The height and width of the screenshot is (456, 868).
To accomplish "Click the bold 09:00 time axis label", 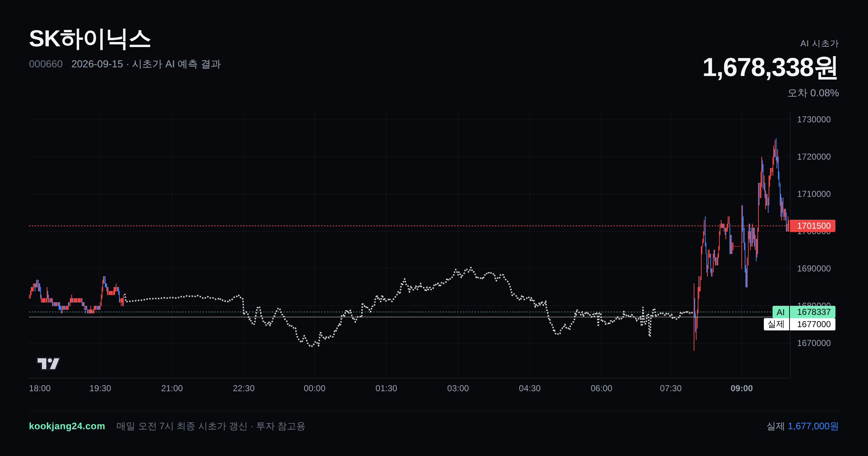I will coord(742,388).
